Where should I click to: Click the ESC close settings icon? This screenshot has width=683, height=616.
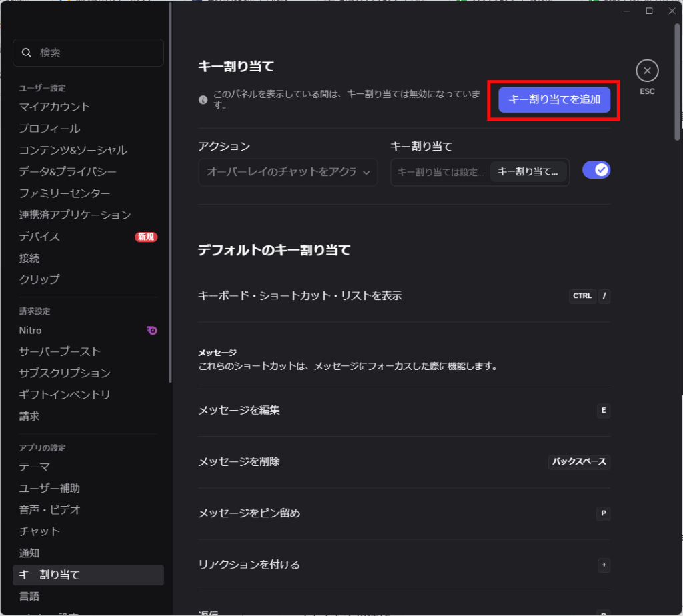coord(646,71)
